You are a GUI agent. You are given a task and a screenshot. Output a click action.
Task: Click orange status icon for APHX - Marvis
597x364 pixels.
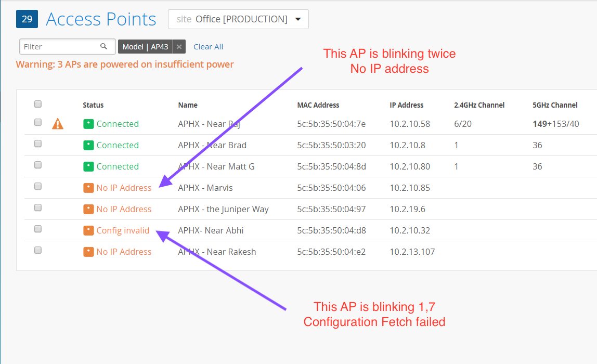(x=88, y=188)
